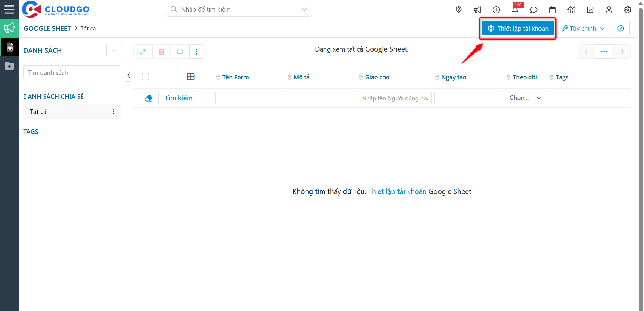This screenshot has height=311, width=644.
Task: Open the Chọn... tags dropdown filter
Action: click(525, 98)
